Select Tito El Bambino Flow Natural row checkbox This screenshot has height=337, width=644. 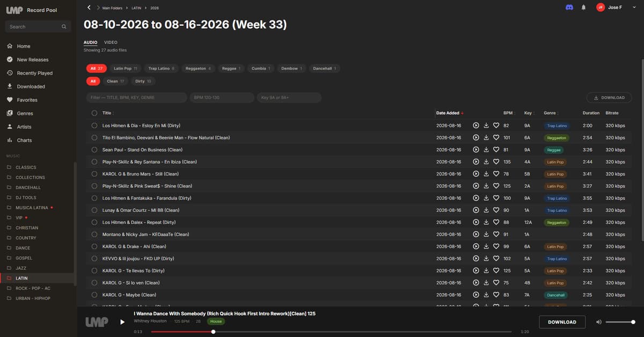pyautogui.click(x=94, y=137)
